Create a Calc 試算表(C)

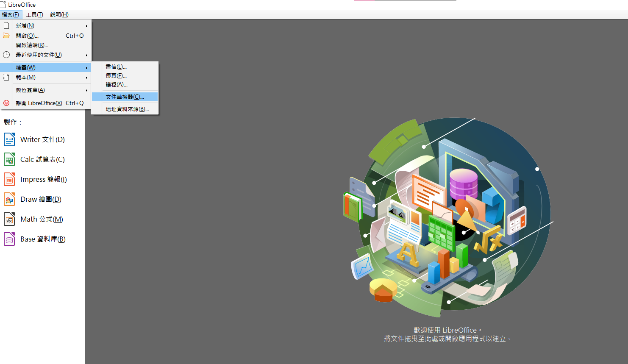click(42, 159)
